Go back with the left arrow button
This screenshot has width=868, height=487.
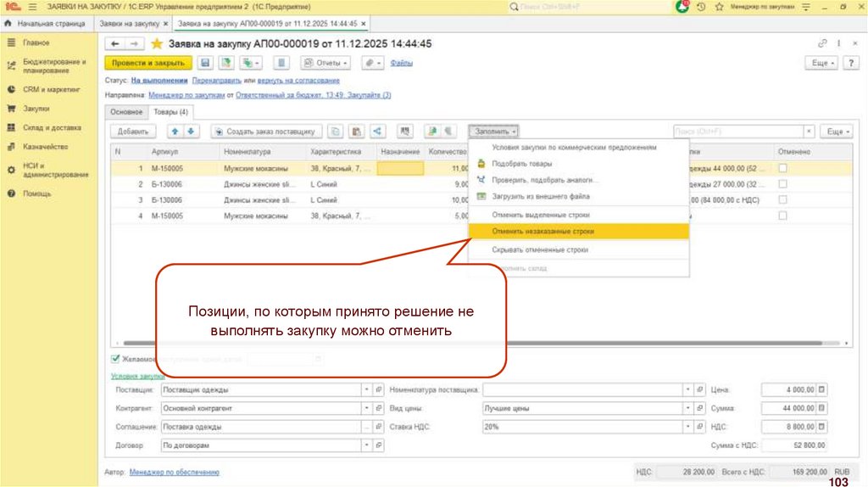[114, 44]
